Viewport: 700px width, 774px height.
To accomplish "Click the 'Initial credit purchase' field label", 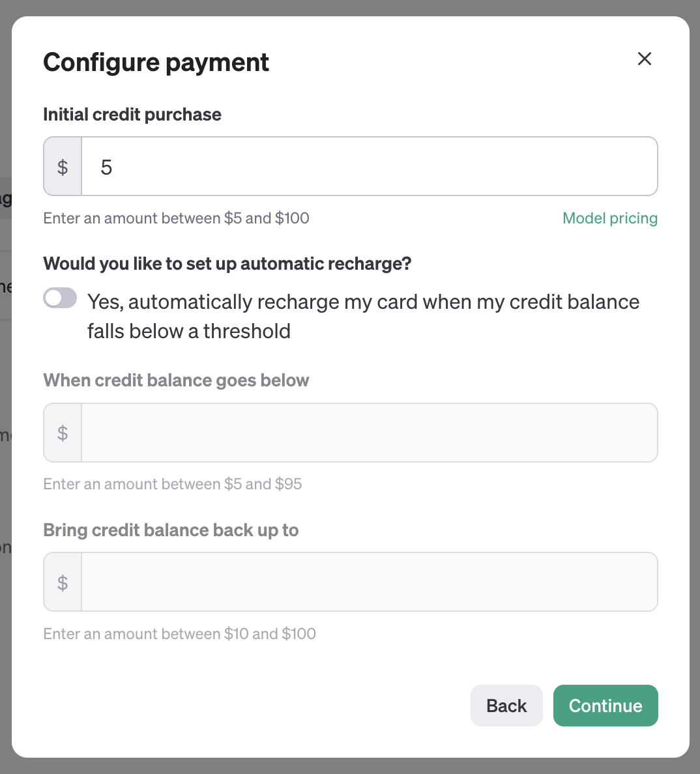I will (132, 115).
